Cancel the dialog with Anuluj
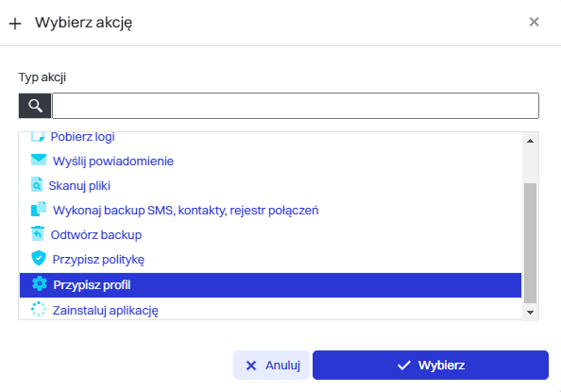 coord(272,366)
